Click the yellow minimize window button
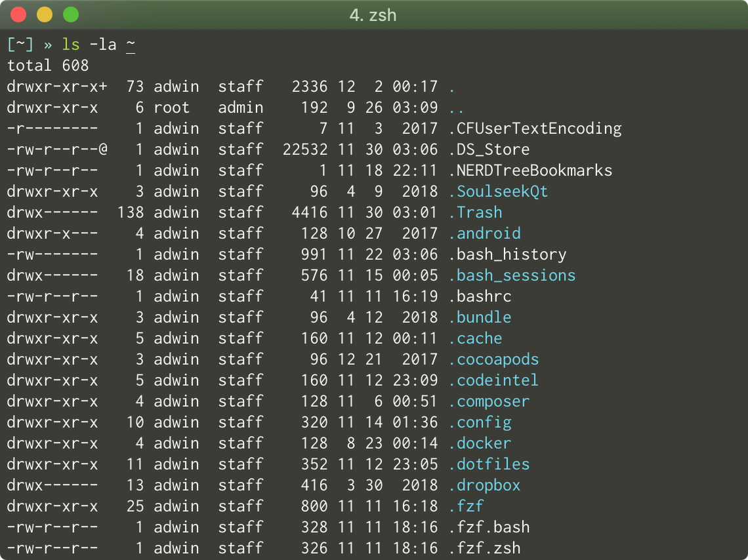 pos(45,14)
